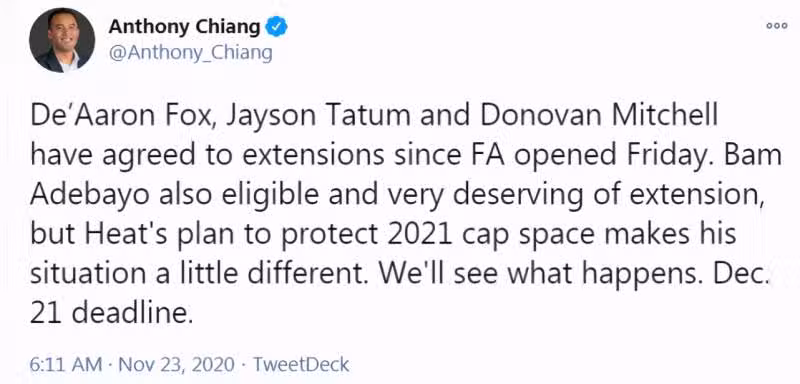Visit the @Anthony_Chiang handle link
800x384 pixels.
(x=190, y=53)
